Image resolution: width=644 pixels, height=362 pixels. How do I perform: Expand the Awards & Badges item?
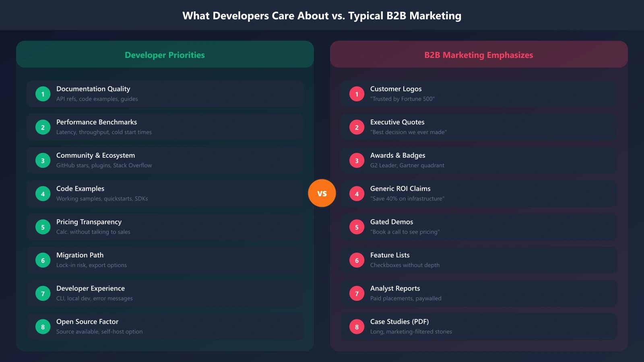click(x=479, y=160)
